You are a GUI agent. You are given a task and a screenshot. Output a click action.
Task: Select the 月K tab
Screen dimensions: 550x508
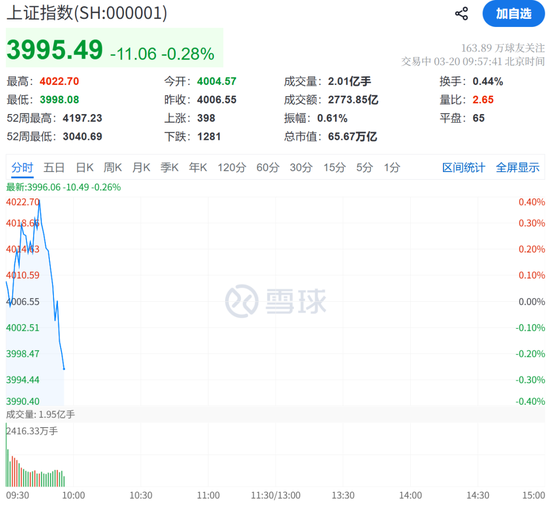pyautogui.click(x=141, y=167)
